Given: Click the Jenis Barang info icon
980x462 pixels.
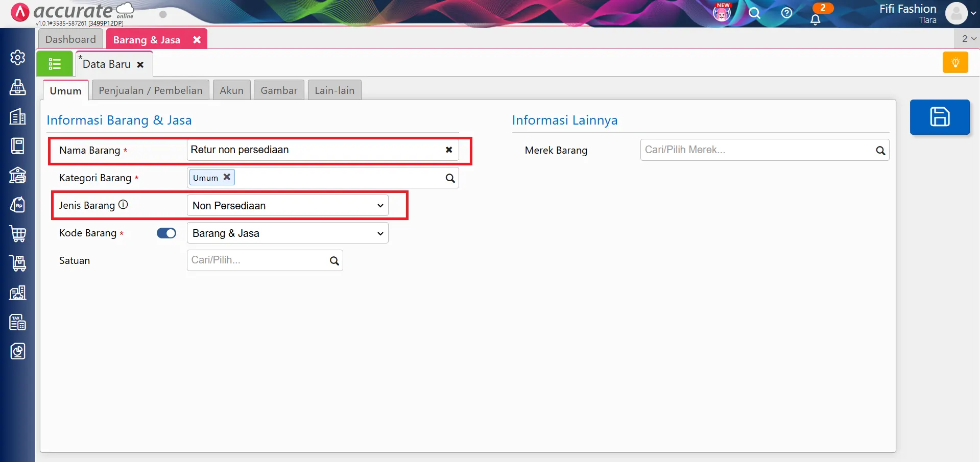Looking at the screenshot, I should [123, 205].
